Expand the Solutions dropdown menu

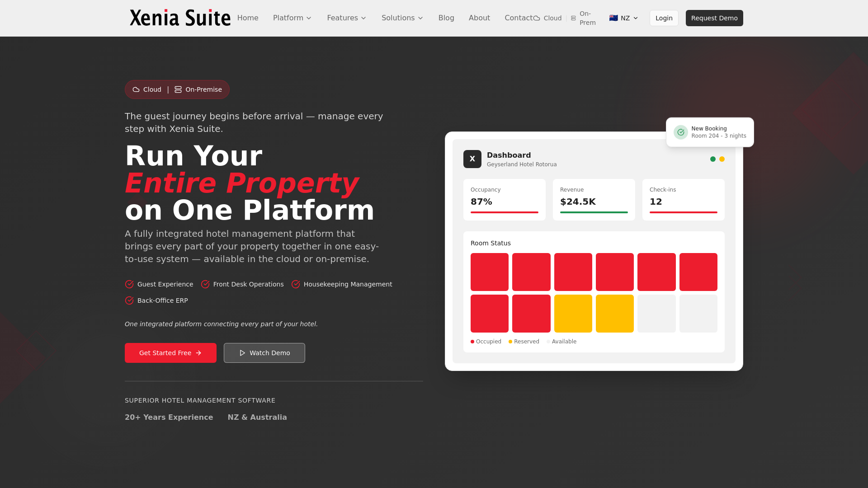pos(402,18)
